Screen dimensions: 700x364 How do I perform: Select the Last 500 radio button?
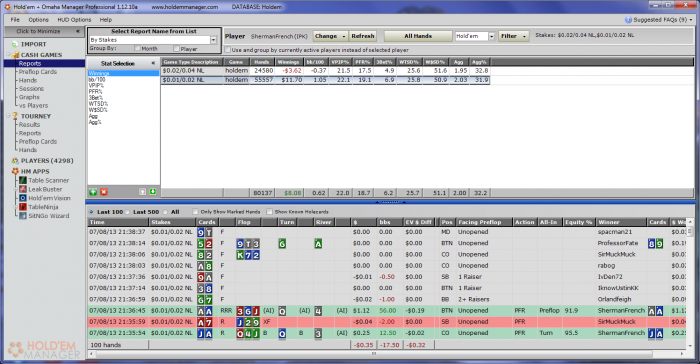[x=128, y=212]
